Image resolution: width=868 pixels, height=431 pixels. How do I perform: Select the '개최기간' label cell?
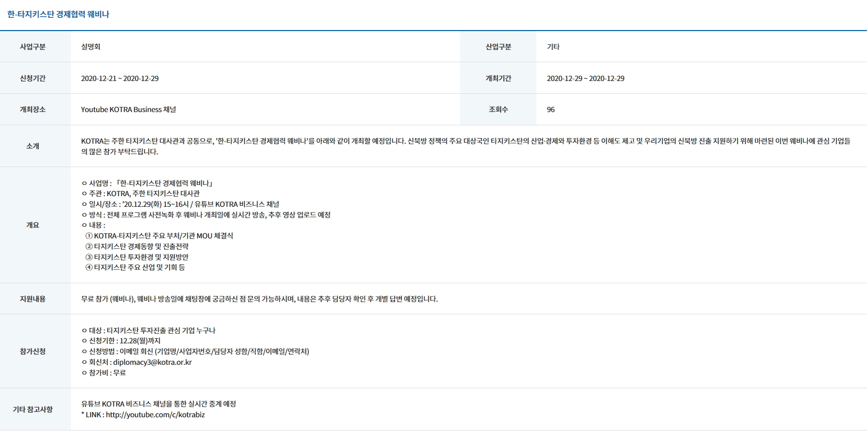click(x=498, y=78)
